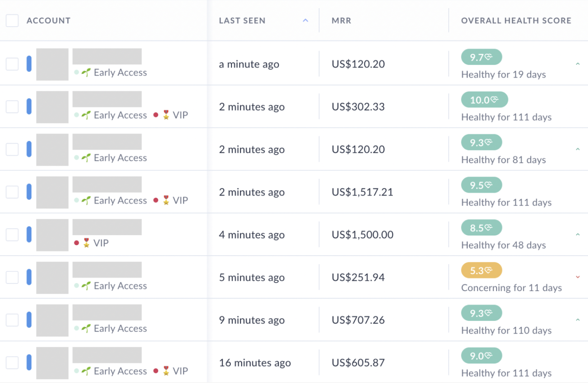
Task: Click the Last Seen sort arrow
Action: [x=305, y=21]
